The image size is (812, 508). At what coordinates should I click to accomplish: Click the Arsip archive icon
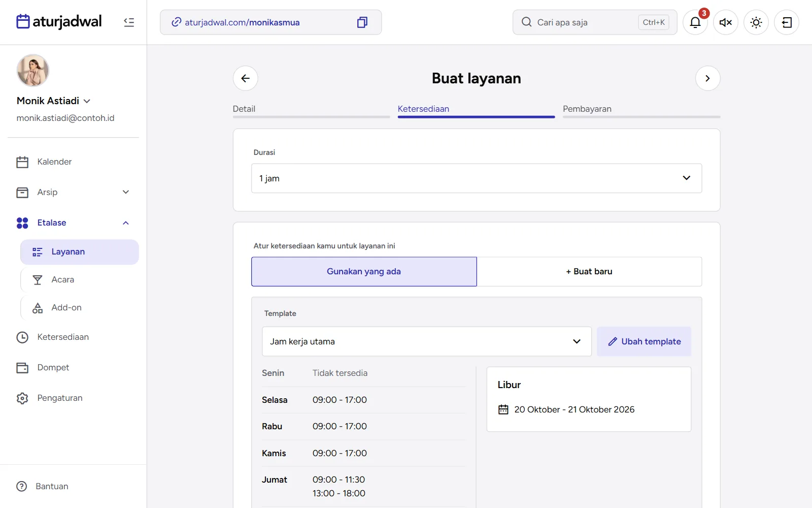22,193
